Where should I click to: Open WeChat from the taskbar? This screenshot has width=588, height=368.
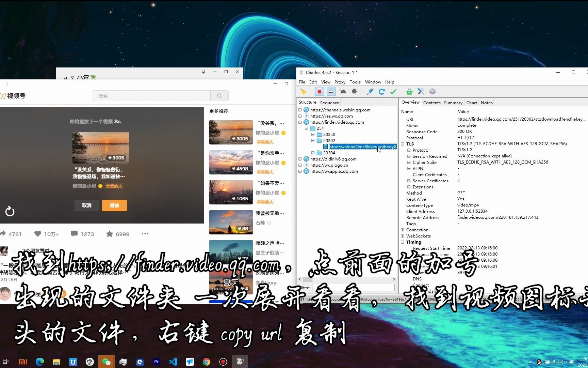(x=106, y=362)
